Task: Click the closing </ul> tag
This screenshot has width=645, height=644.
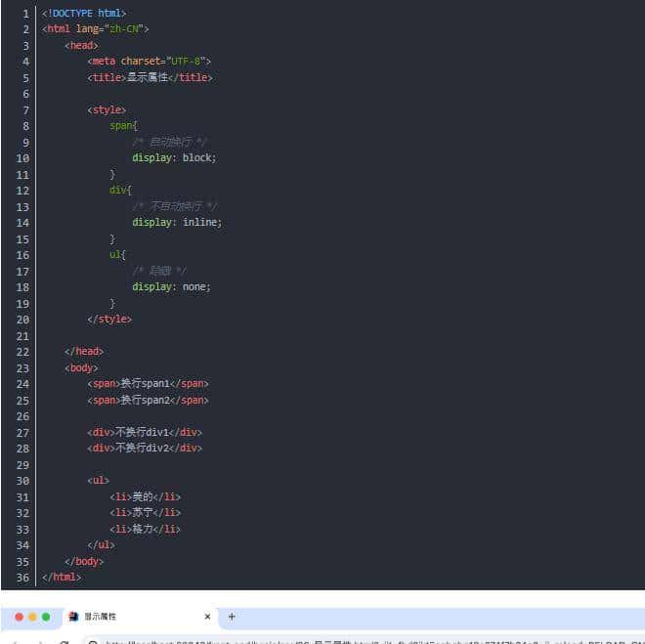Action: click(x=102, y=545)
